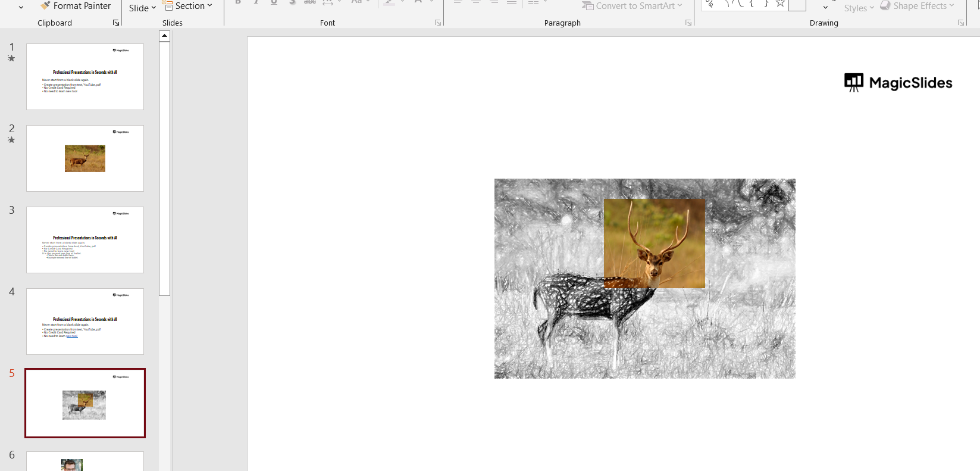Click the MagicSlides logo on the slide
The height and width of the screenshot is (471, 980).
point(898,83)
